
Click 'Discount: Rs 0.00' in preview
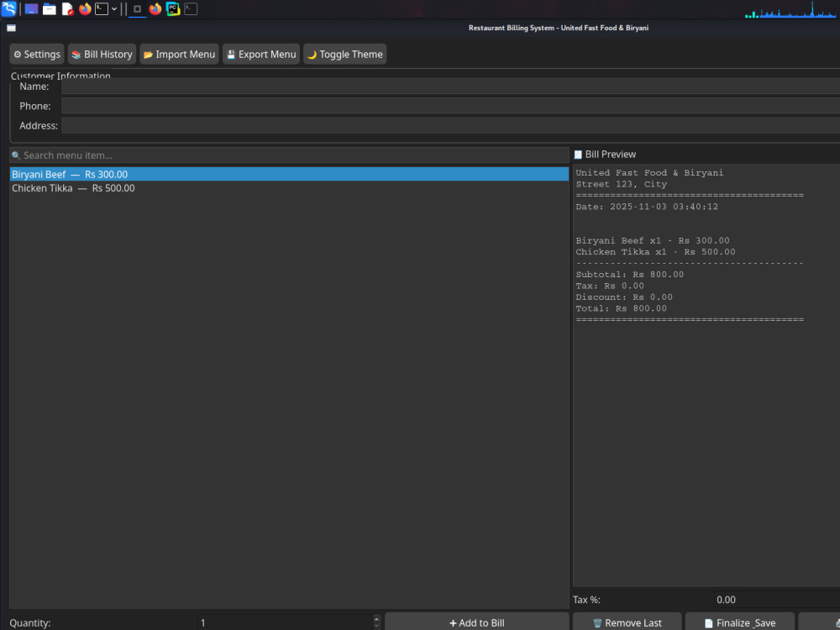(624, 297)
